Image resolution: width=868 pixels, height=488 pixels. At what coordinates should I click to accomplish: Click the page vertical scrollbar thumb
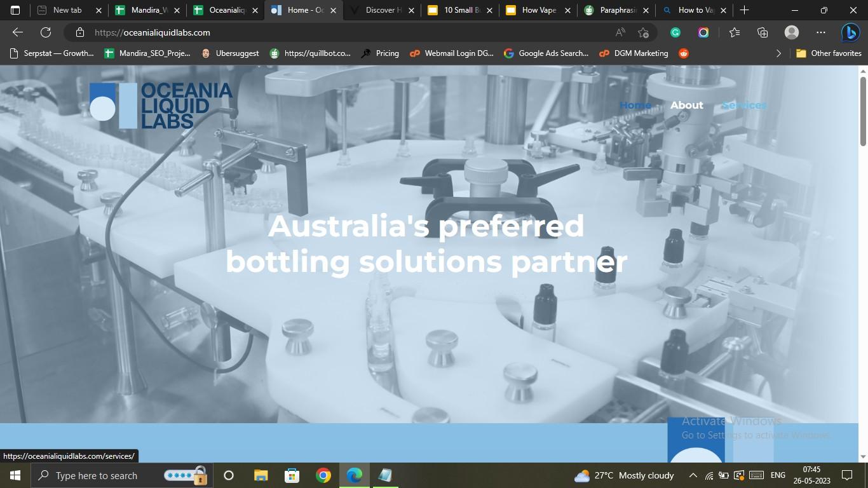[x=863, y=111]
